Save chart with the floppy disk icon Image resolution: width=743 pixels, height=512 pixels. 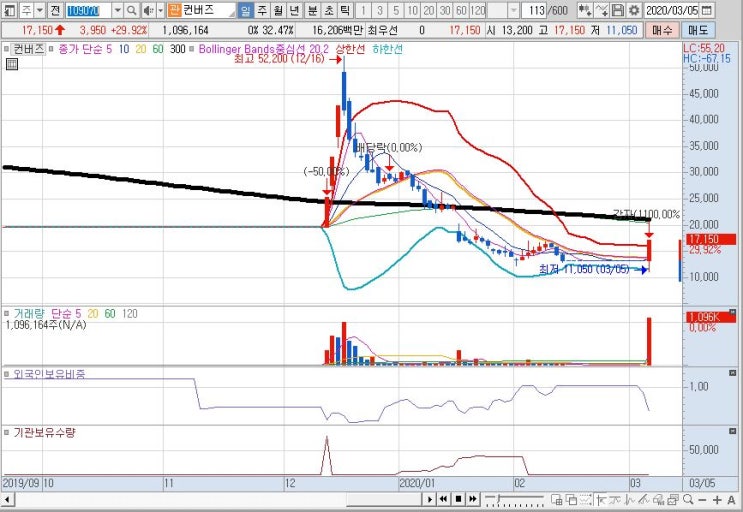point(617,10)
